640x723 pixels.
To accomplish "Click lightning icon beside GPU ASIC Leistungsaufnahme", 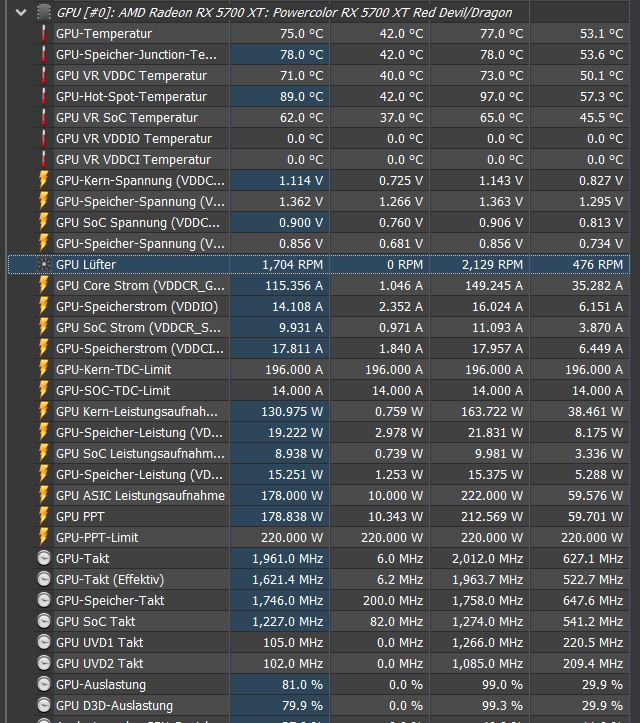I will 43,496.
